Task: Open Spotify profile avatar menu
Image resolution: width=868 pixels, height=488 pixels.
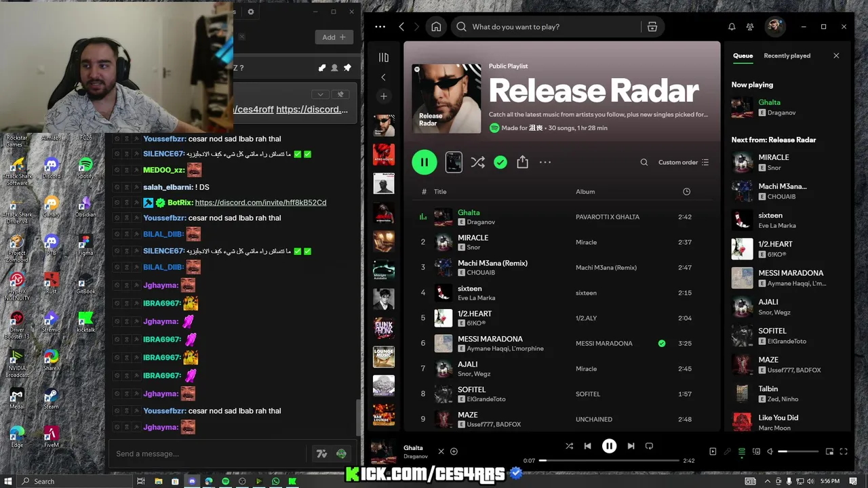Action: [x=774, y=26]
